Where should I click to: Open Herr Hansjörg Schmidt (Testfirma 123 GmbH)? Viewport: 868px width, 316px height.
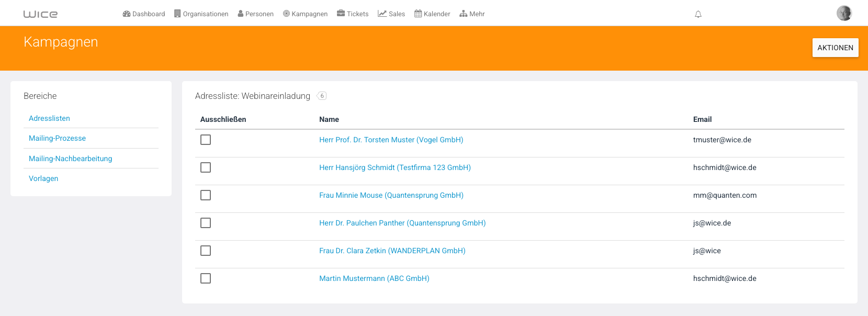coord(395,167)
